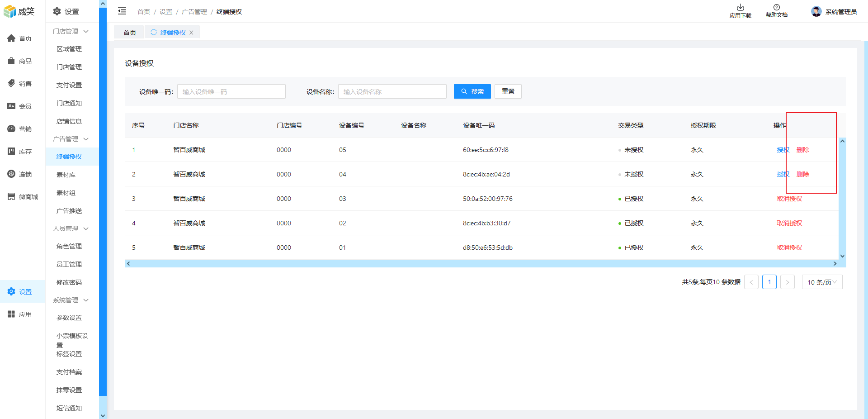Close the 终端授权 tab
Screen dimensions: 868x419
(x=191, y=33)
